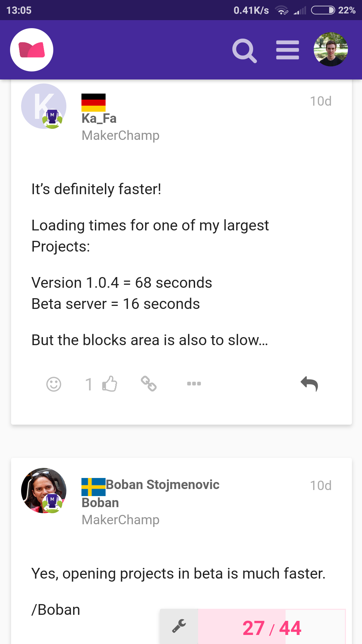
Task: Open Boban's post 10d timestamp
Action: tap(320, 485)
